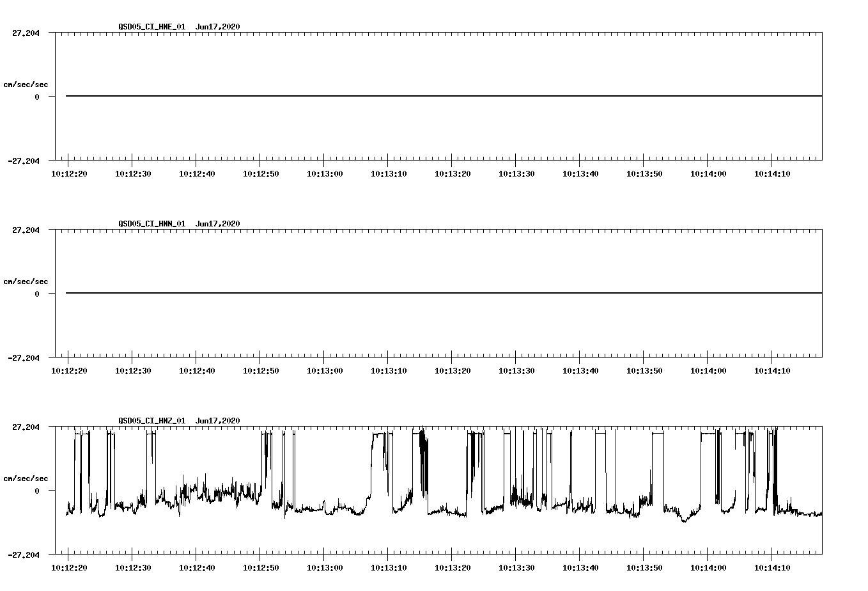Click the 10:13:50 time label under HNN plot
The height and width of the screenshot is (591, 868).
click(x=644, y=371)
